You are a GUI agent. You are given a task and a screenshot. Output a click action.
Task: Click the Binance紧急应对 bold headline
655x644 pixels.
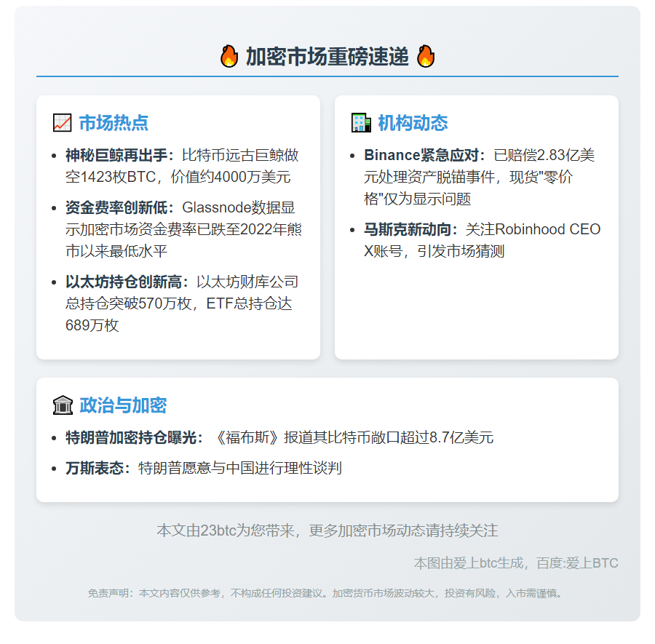tap(424, 156)
